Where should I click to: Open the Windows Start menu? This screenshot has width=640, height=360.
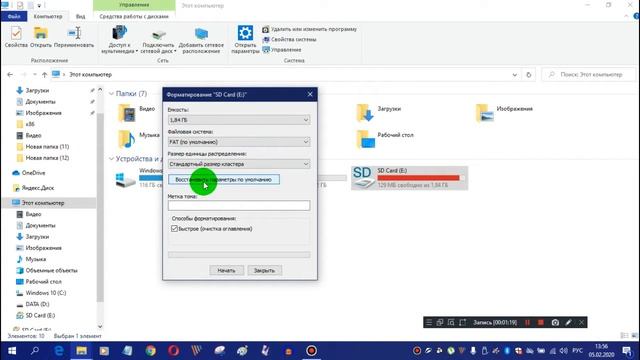coord(12,351)
